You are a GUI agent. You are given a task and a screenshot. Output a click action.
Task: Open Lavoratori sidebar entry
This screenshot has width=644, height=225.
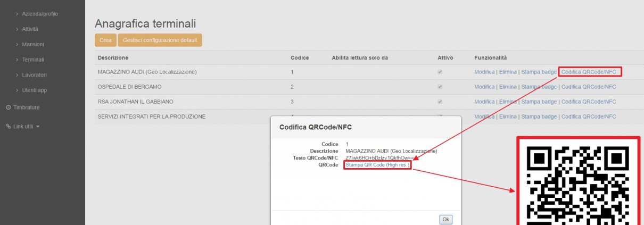(34, 75)
